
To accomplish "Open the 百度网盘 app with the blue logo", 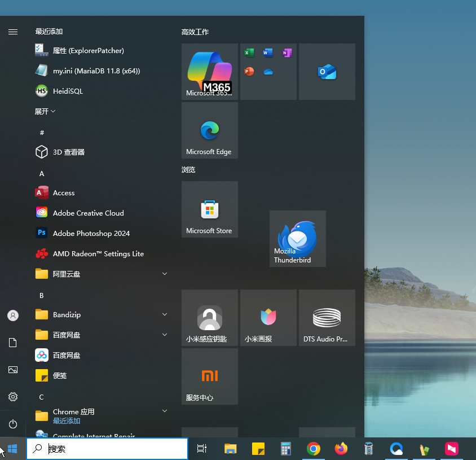I will [102, 355].
